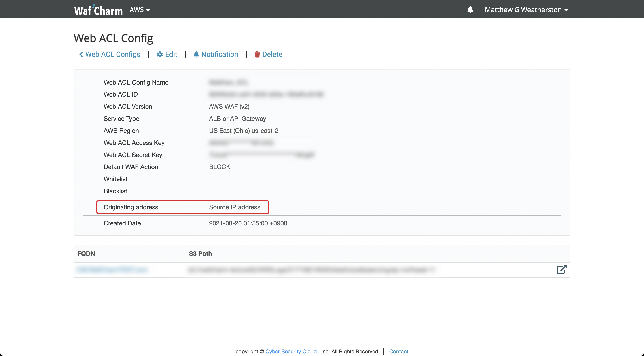Click the 'Web ACL Access Key' label
The width and height of the screenshot is (644, 356).
coord(134,143)
